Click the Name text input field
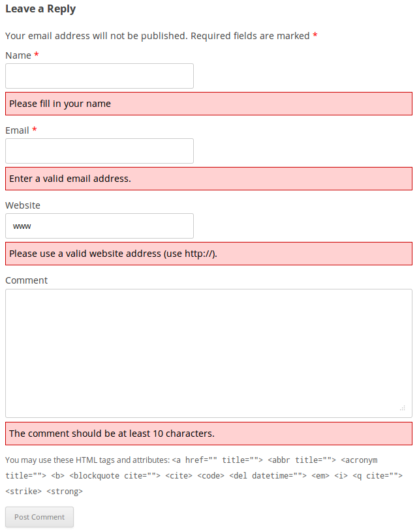 (99, 76)
